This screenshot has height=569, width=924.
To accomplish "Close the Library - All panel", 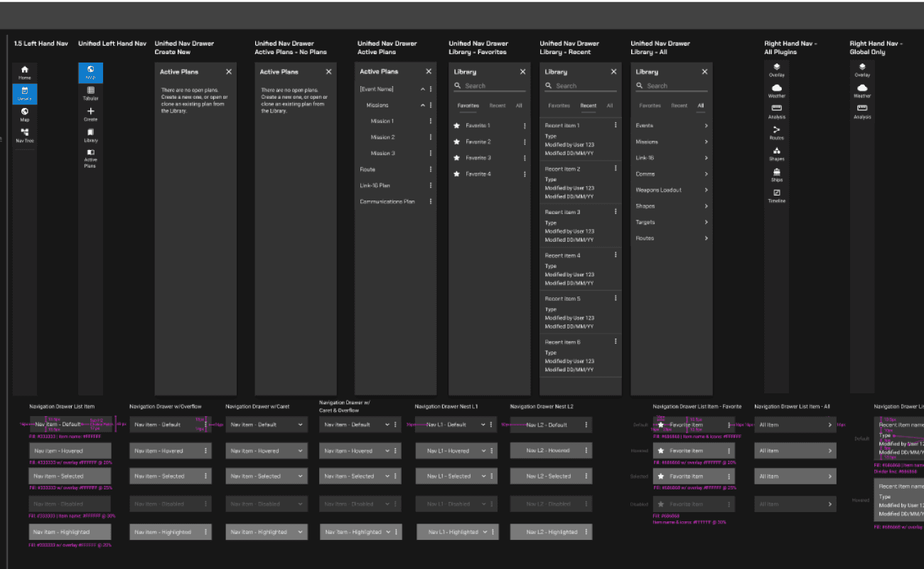I will pos(705,72).
